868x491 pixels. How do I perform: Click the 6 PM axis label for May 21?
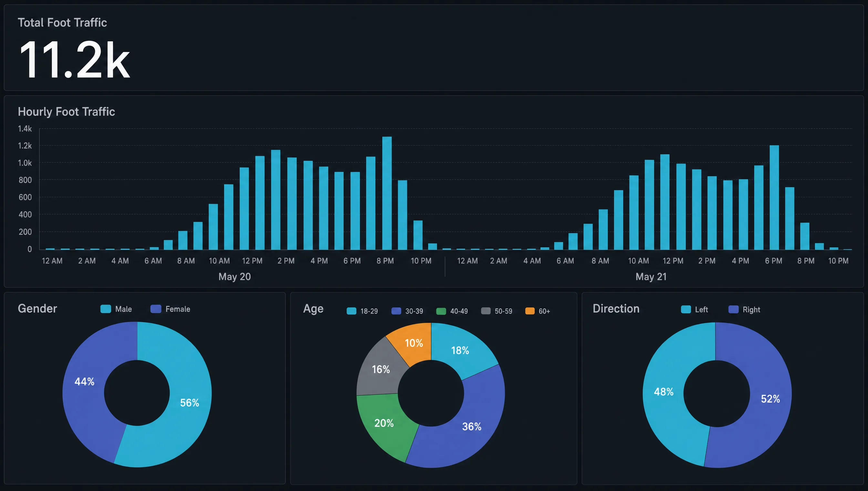(773, 261)
